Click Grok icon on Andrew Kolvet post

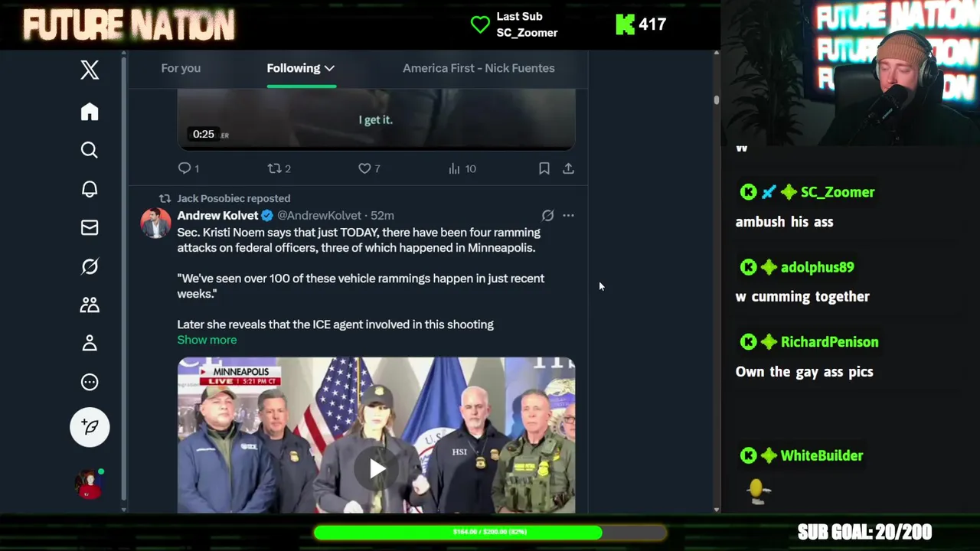547,216
